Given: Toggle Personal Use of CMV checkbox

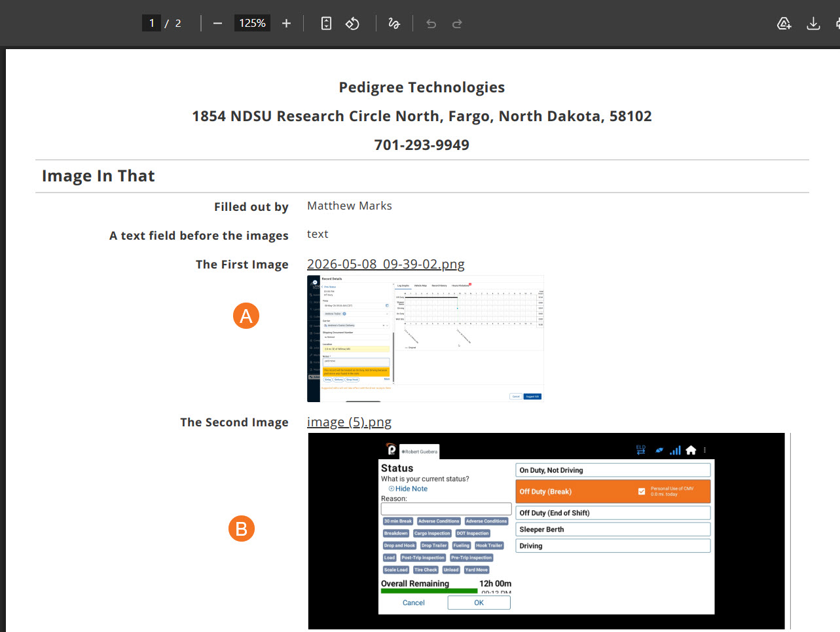Looking at the screenshot, I should point(642,491).
